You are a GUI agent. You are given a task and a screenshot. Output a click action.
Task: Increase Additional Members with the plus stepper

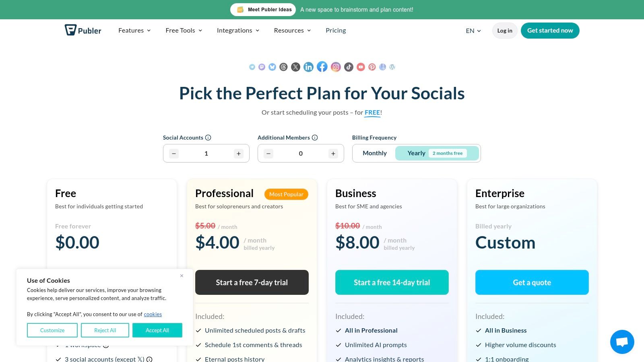333,153
